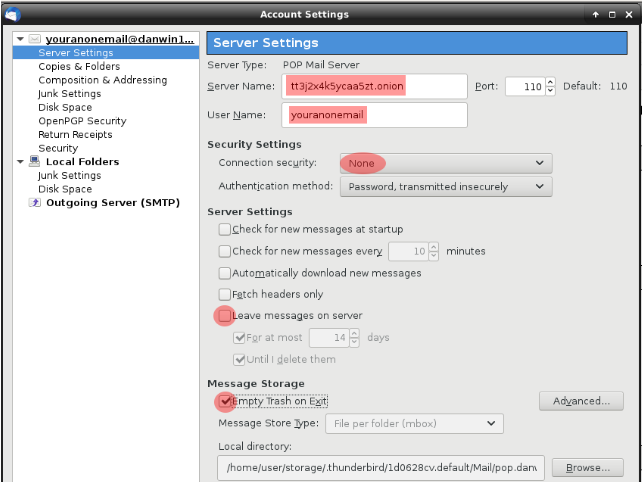Click the Outgoing Server SMTP icon

coord(35,202)
